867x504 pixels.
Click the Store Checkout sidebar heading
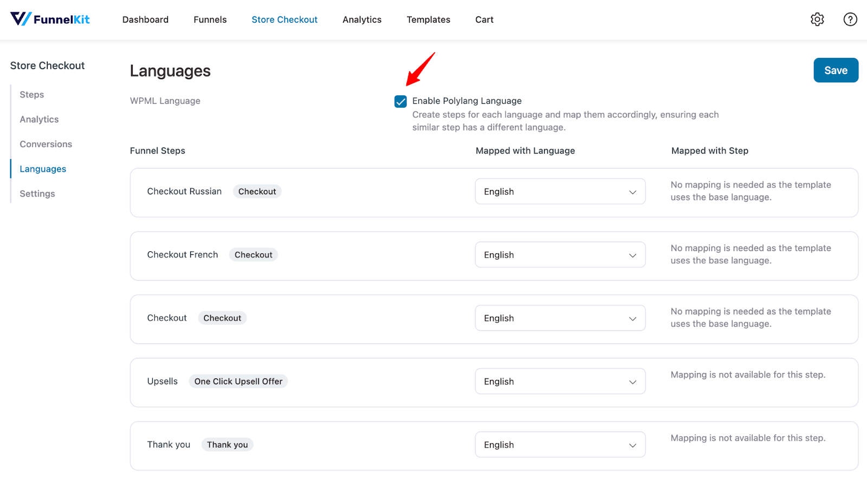click(47, 66)
